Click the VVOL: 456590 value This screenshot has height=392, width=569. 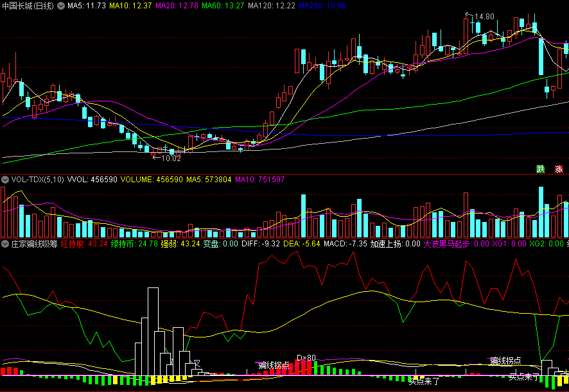click(x=92, y=180)
